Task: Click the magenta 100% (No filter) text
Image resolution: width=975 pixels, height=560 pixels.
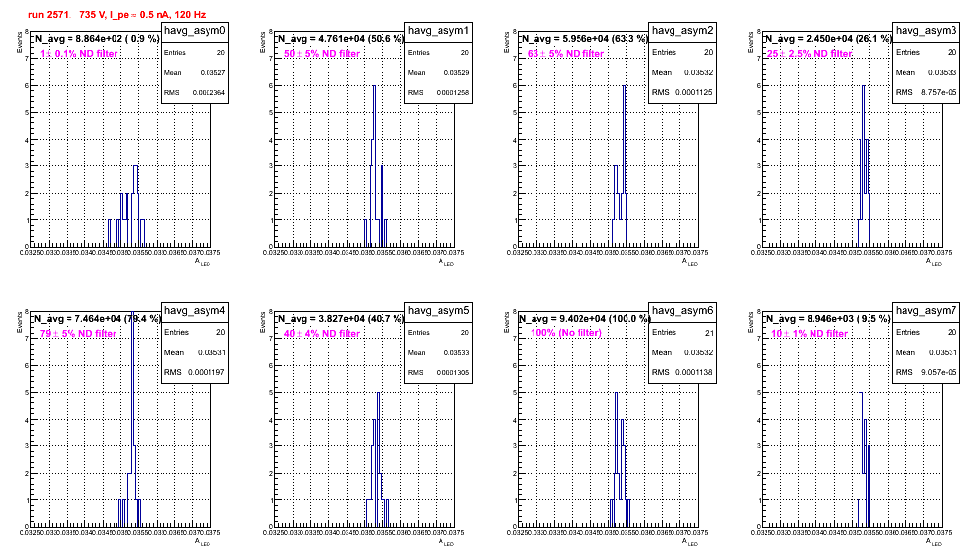Action: [x=566, y=333]
